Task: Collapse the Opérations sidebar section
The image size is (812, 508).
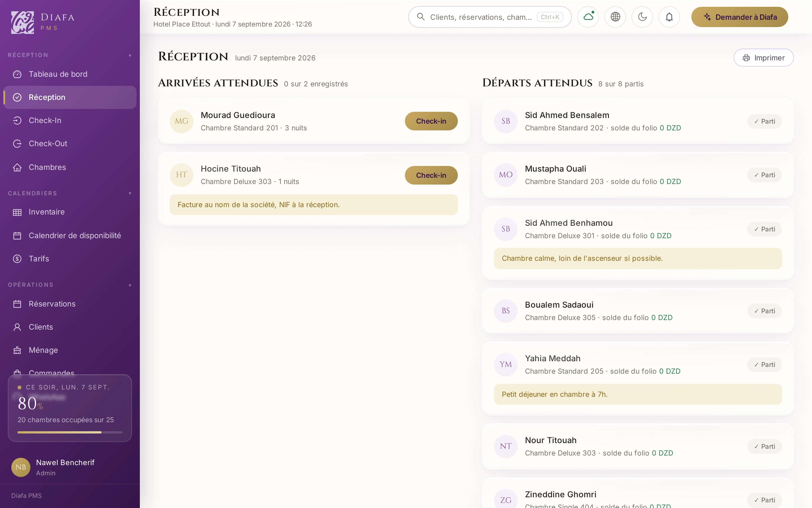Action: coord(130,285)
